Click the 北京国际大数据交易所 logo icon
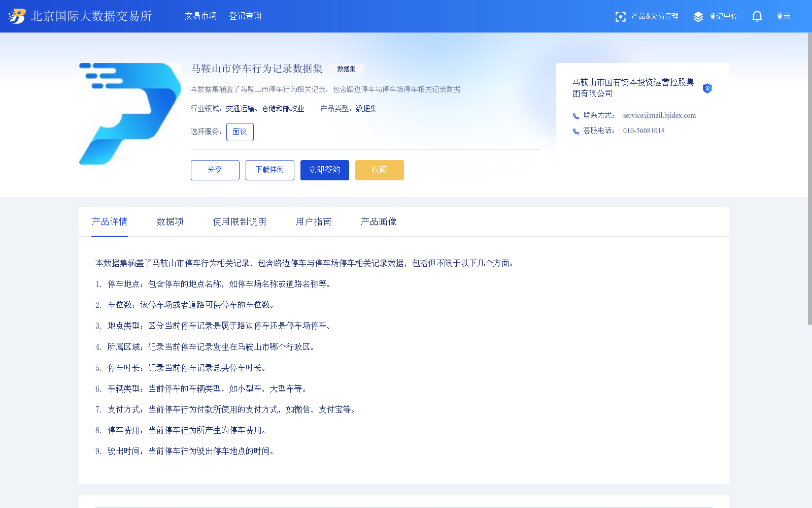812x508 pixels. [x=17, y=16]
